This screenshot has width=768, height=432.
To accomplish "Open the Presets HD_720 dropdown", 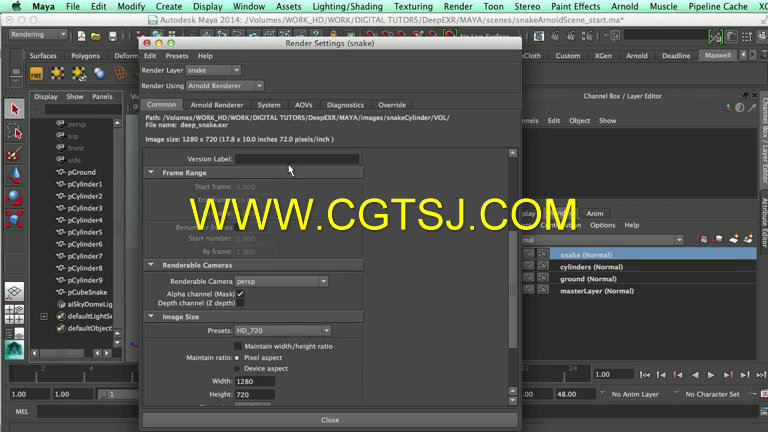I will pyautogui.click(x=283, y=331).
